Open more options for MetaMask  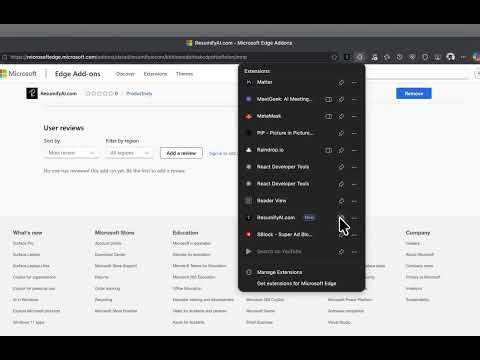(354, 116)
